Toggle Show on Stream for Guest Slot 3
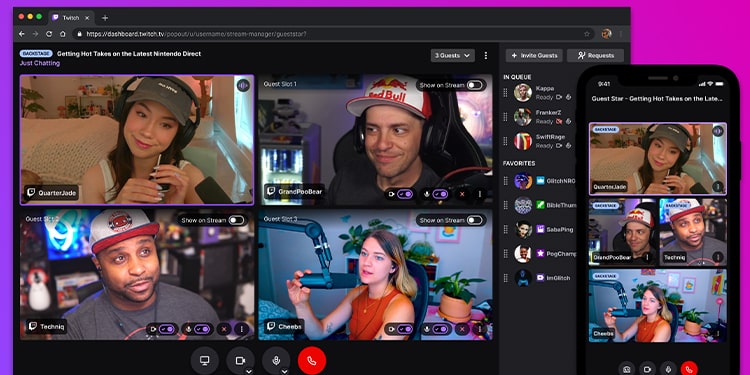Screen dimensions: 750x375 coord(475,220)
